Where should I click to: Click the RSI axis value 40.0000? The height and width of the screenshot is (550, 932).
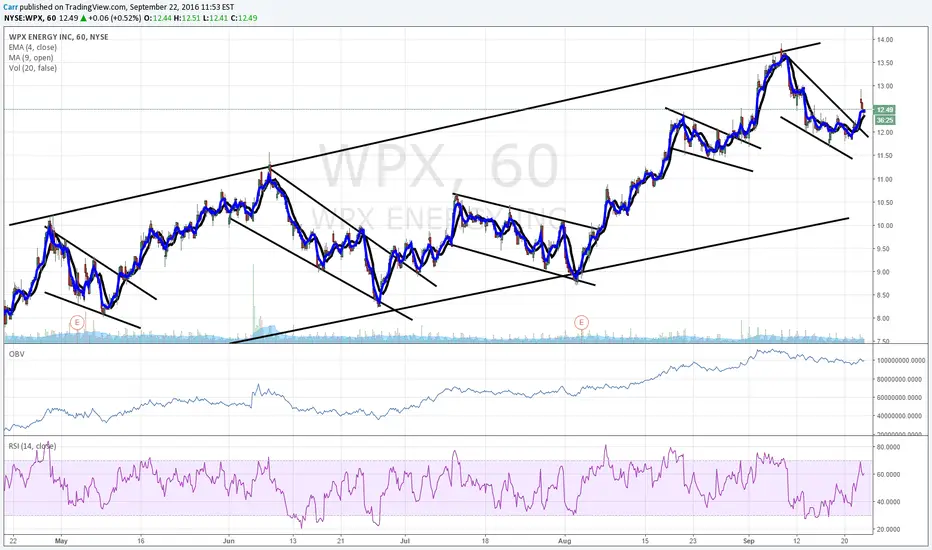tap(888, 502)
